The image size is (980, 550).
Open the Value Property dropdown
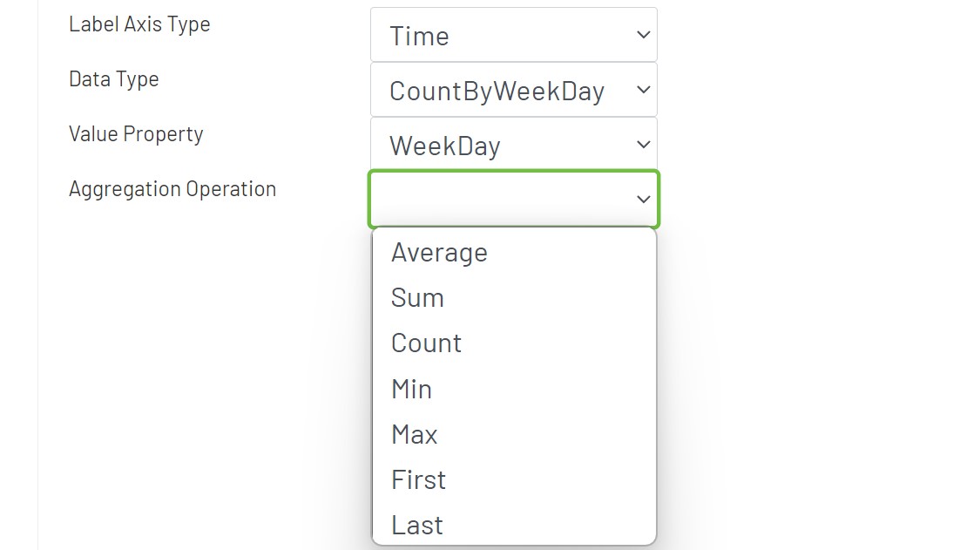click(x=513, y=145)
